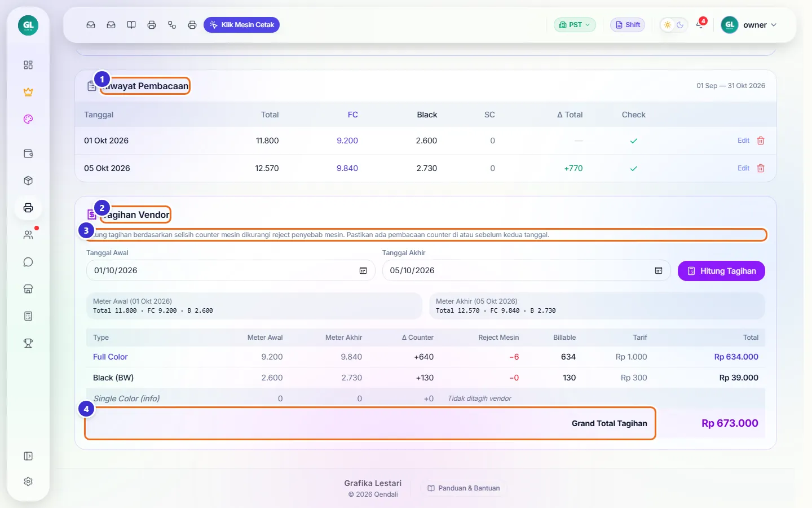Click the store icon in the sidebar
The image size is (812, 508).
pos(28,289)
